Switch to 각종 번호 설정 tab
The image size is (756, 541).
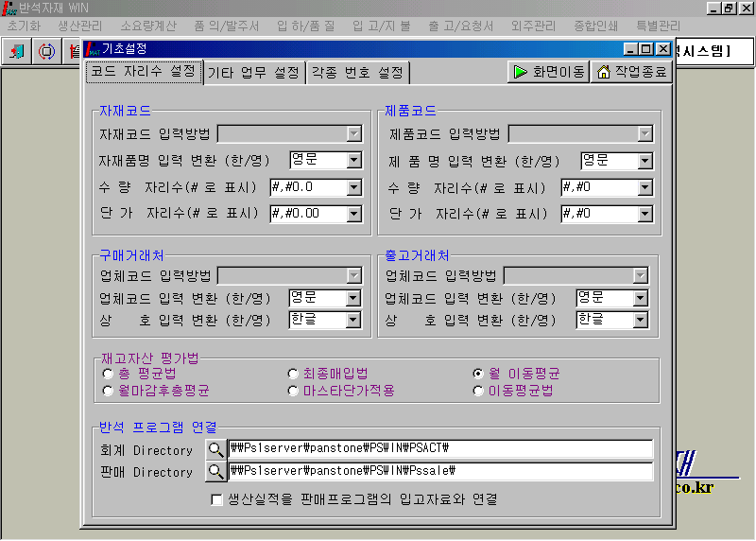coord(357,72)
